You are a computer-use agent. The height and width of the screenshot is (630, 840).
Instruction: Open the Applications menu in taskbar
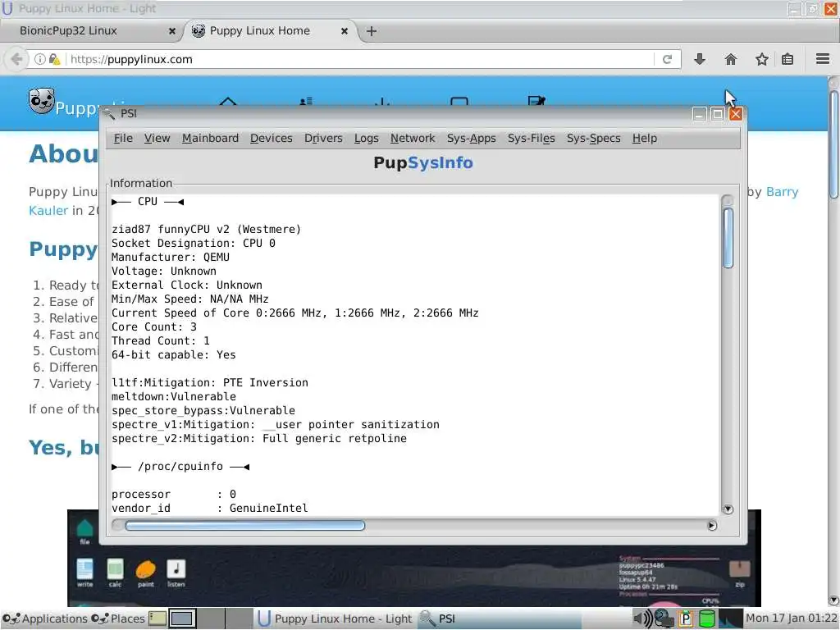click(x=45, y=619)
